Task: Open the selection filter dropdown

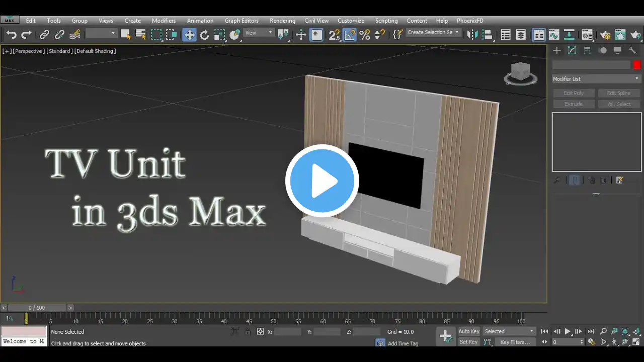Action: (x=101, y=33)
